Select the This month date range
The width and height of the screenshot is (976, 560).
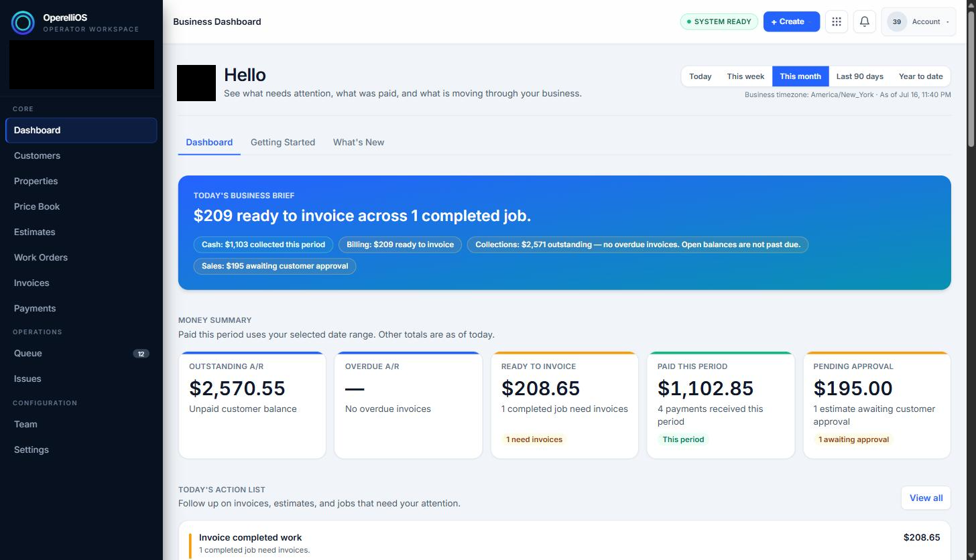point(800,76)
